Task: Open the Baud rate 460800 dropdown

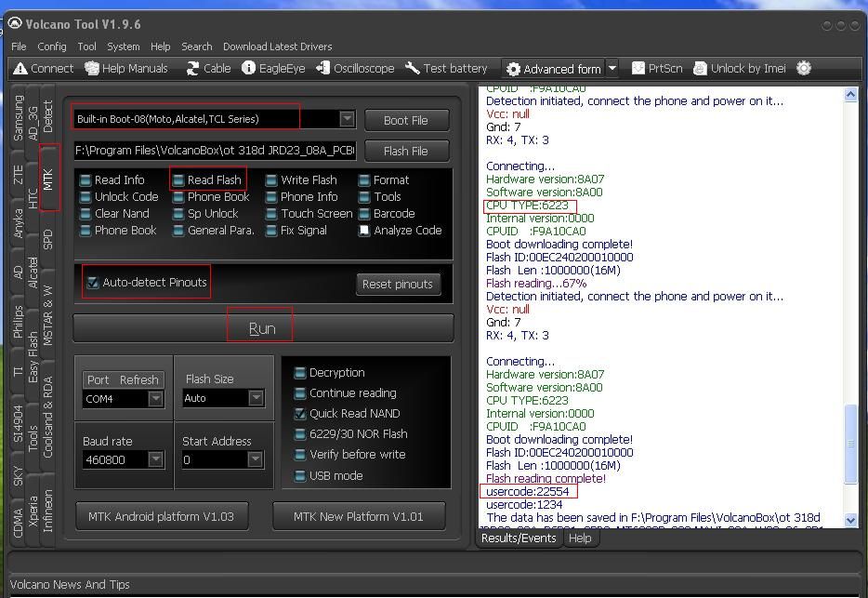Action: point(155,459)
